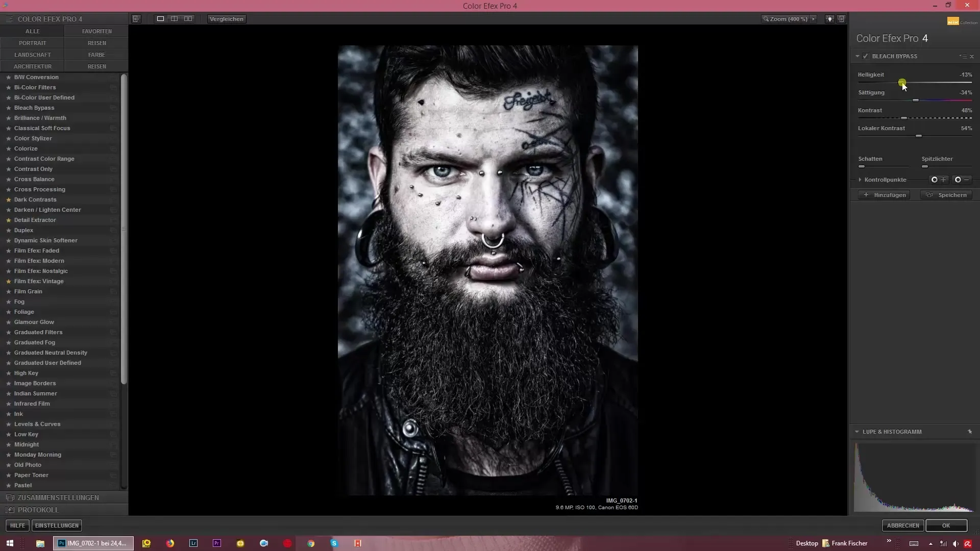Open Premiere Pro from the taskbar
This screenshot has width=980, height=551.
217,543
